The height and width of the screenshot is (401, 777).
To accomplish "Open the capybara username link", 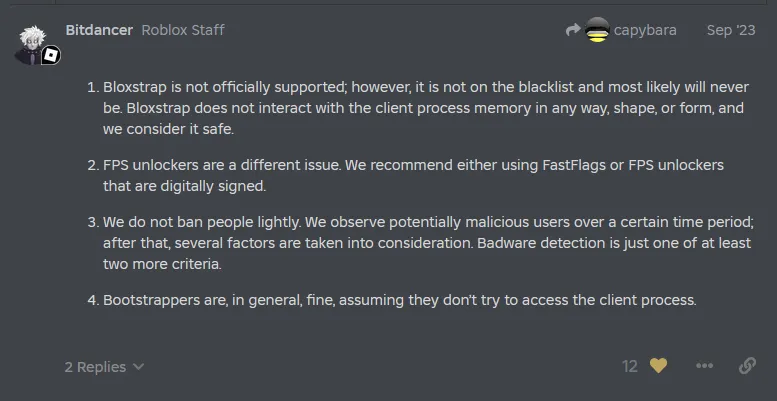I will (646, 30).
